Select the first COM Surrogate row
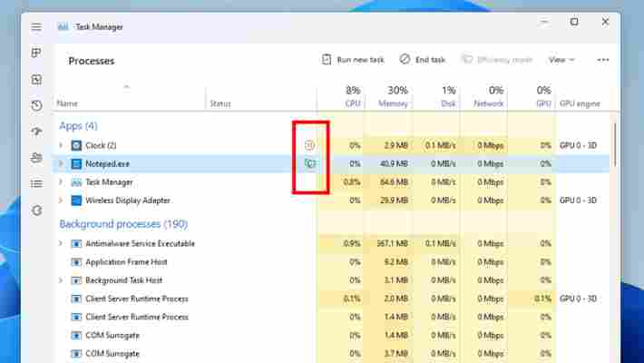This screenshot has width=644, height=363. point(331,336)
